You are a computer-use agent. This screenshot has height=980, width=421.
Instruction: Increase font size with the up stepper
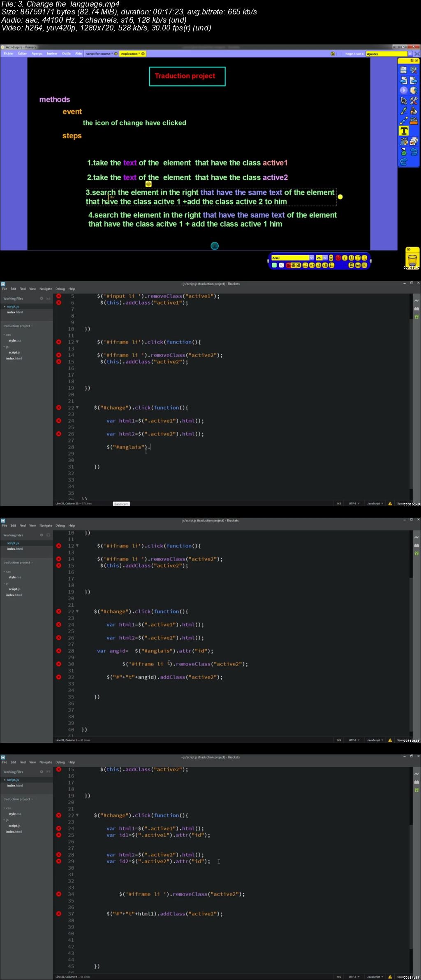331,256
